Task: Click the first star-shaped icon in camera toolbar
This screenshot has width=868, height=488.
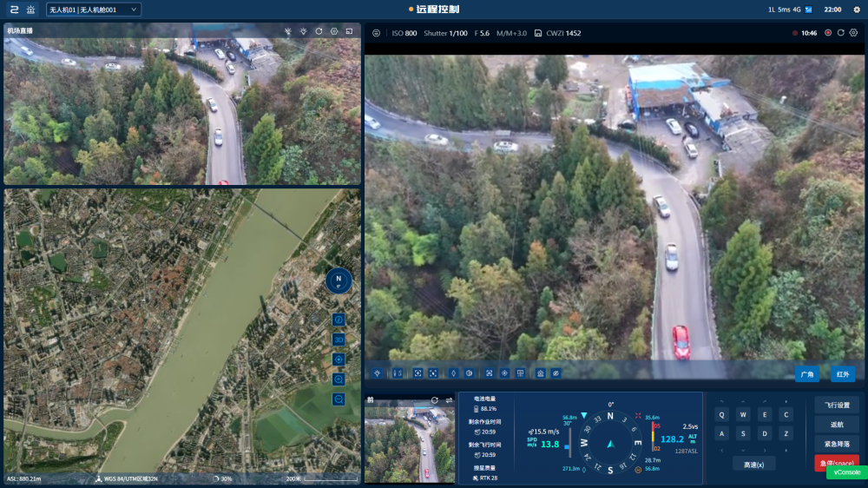Action: (x=378, y=373)
